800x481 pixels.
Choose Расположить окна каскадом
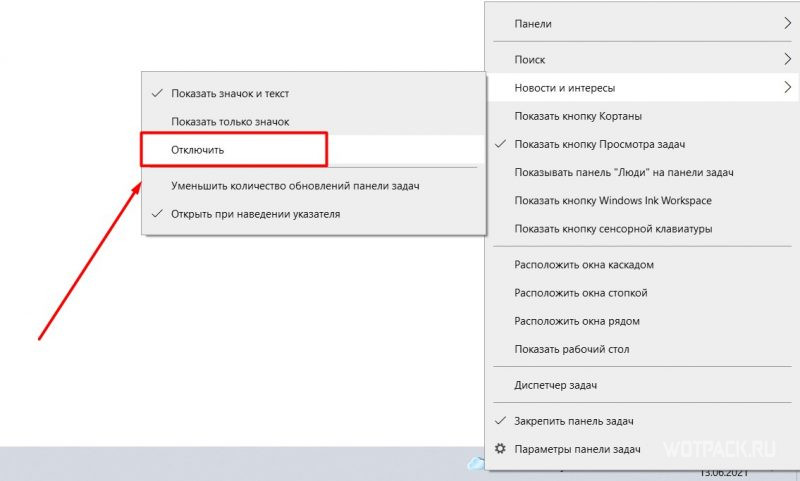coord(642,265)
